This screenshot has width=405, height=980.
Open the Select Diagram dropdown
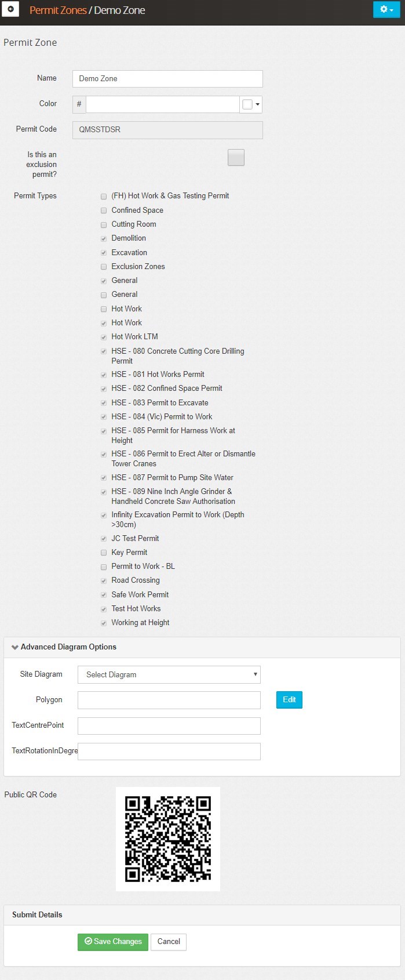click(169, 674)
